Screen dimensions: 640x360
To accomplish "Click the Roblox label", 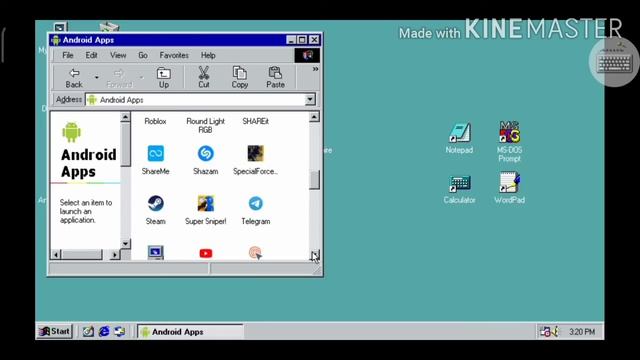I will (156, 121).
